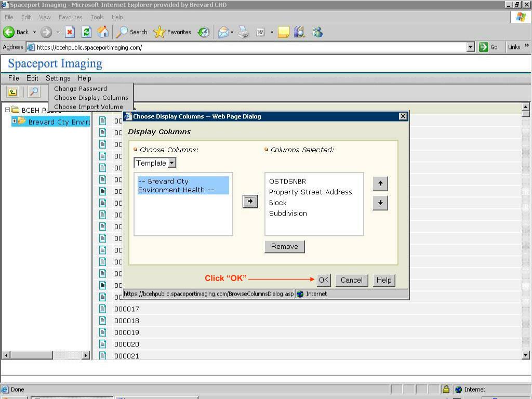Screen dimensions: 532x399
Task: Refresh the page using the toolbar icon
Action: [x=87, y=32]
